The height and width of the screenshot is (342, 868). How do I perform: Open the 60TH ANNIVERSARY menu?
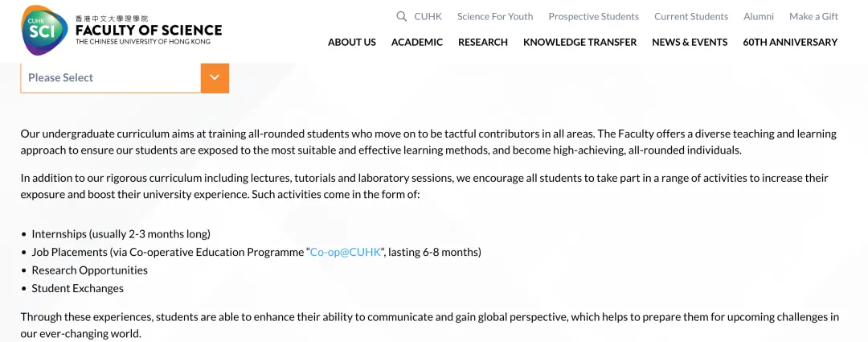(790, 42)
